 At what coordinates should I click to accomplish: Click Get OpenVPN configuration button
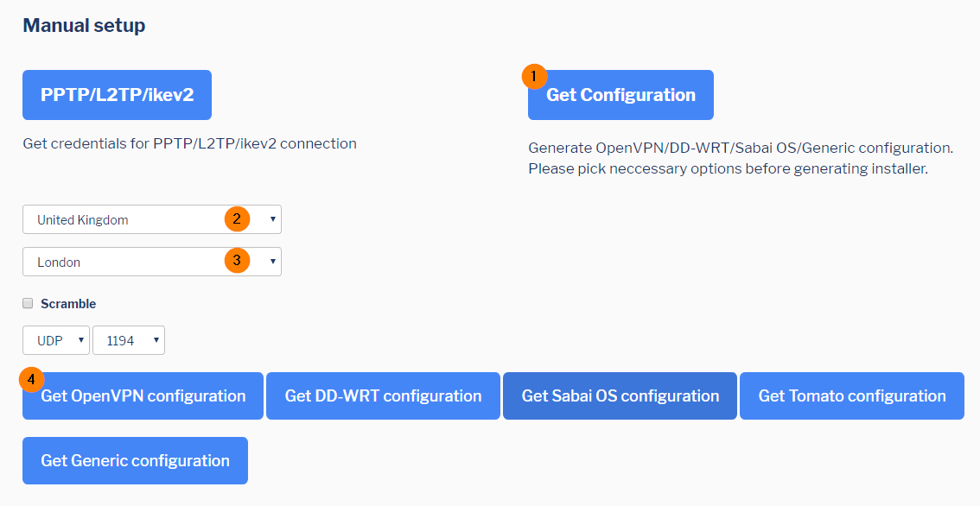pyautogui.click(x=143, y=396)
